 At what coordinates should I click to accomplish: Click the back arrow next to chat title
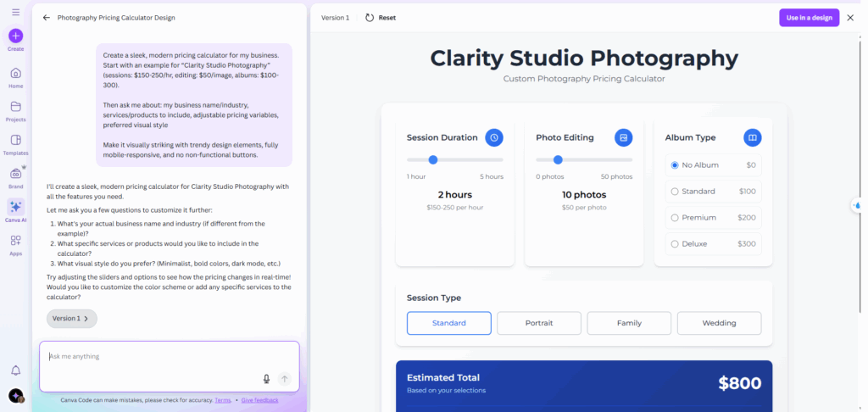coord(47,18)
